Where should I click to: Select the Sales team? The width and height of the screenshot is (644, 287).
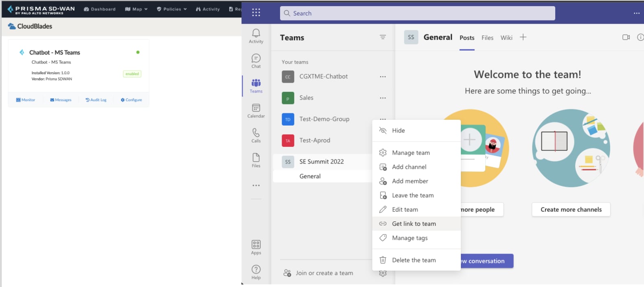(x=307, y=98)
